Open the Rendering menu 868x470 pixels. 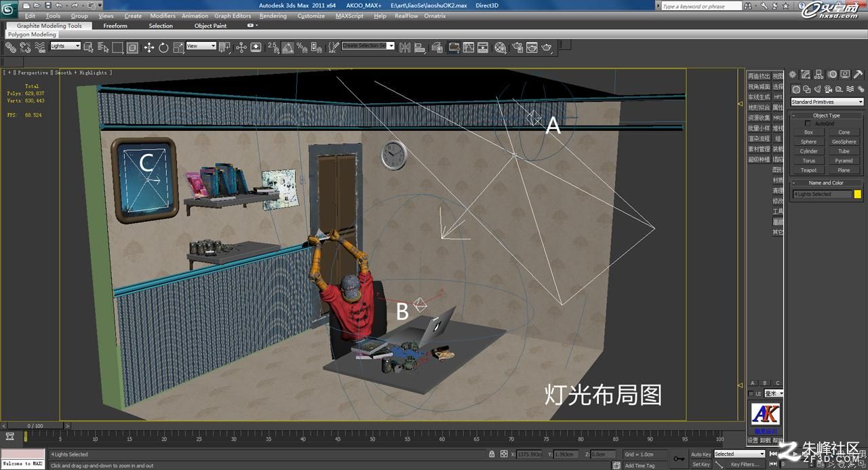[273, 16]
